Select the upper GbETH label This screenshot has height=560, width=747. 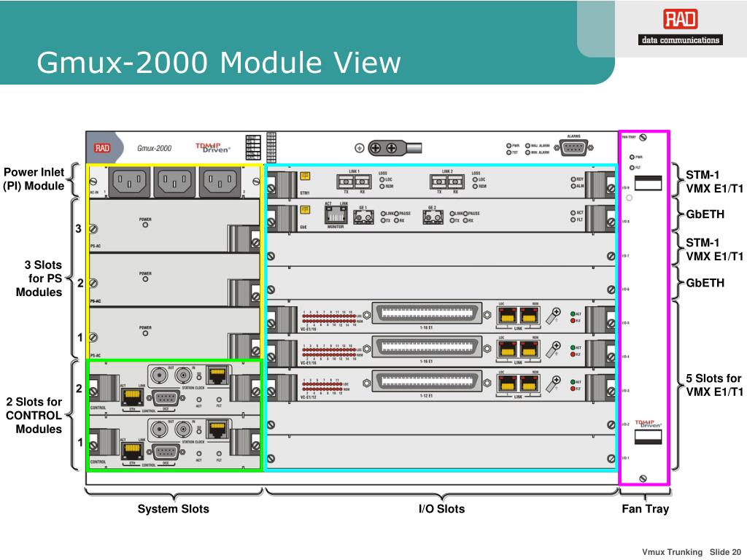pos(705,214)
